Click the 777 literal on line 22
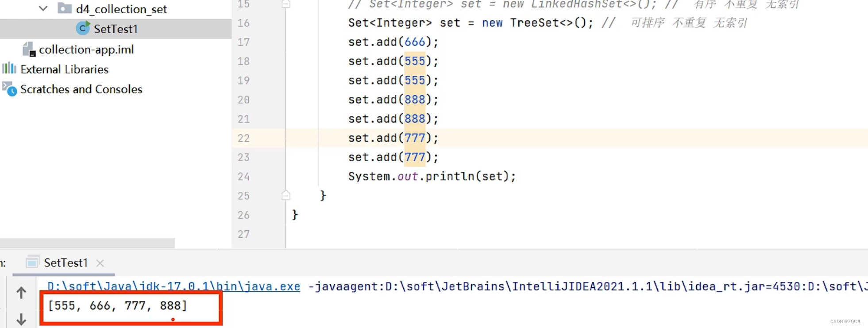This screenshot has width=868, height=328. (x=415, y=138)
